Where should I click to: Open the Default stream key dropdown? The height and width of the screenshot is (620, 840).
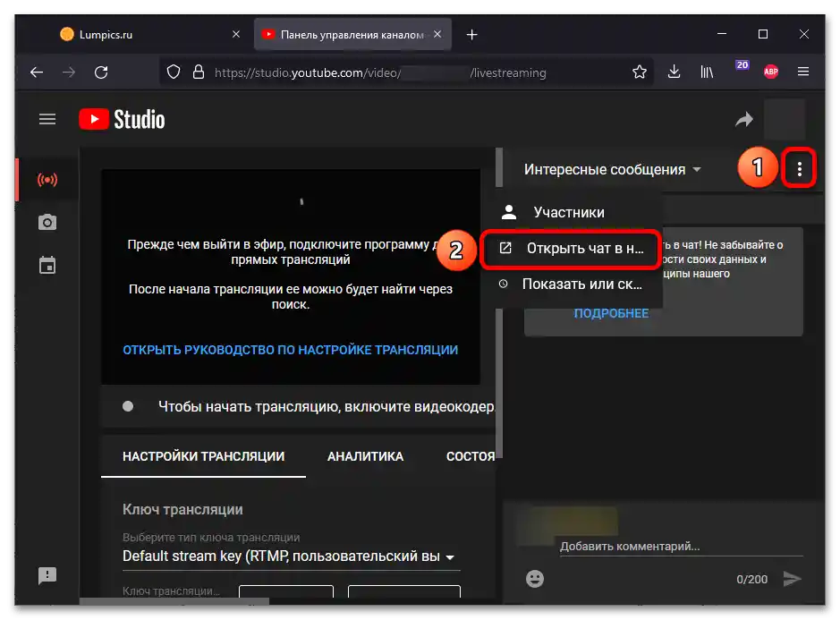pyautogui.click(x=291, y=556)
